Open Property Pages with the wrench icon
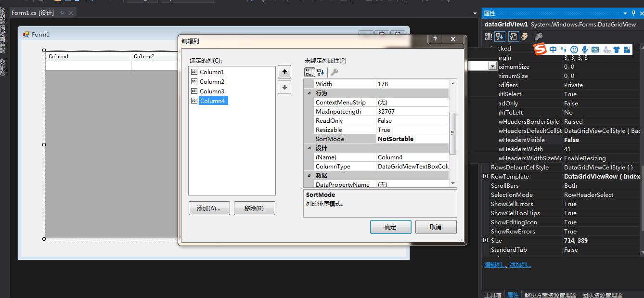 (513, 36)
